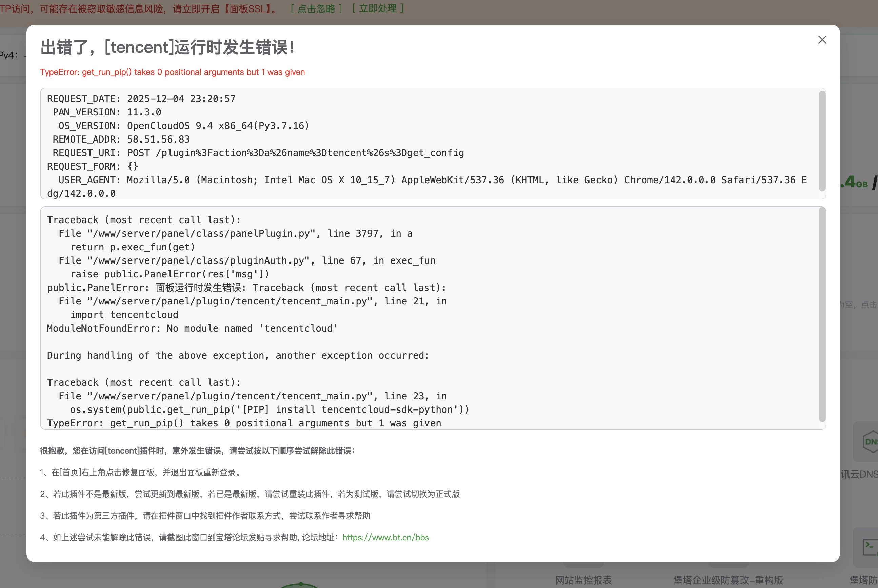Click the red TypeError message line
Viewport: 878px width, 588px height.
tap(172, 72)
